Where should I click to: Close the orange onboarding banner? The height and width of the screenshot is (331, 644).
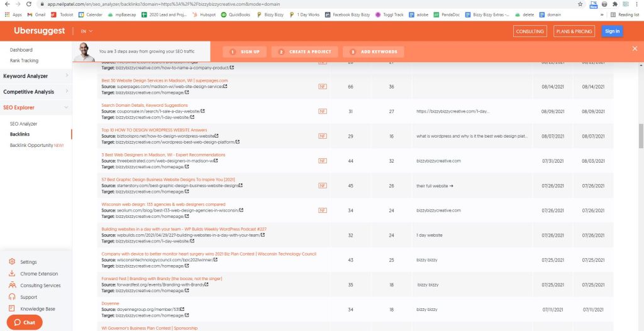635,48
